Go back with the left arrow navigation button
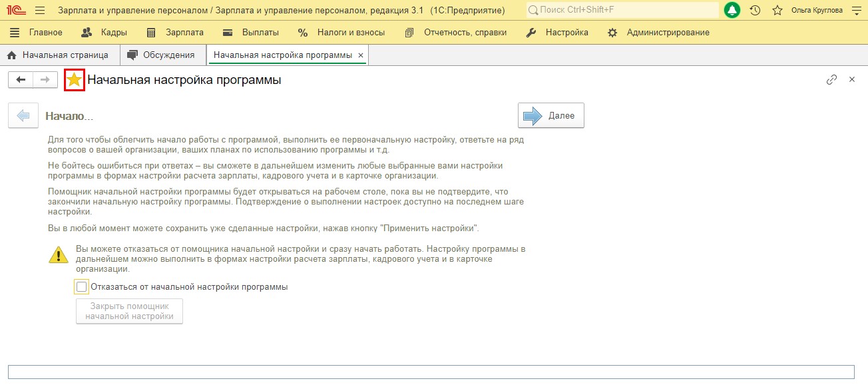Image resolution: width=868 pixels, height=387 pixels. tap(21, 80)
